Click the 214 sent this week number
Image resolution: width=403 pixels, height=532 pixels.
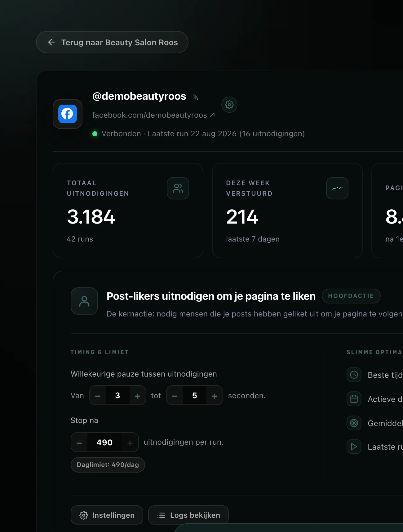point(242,216)
